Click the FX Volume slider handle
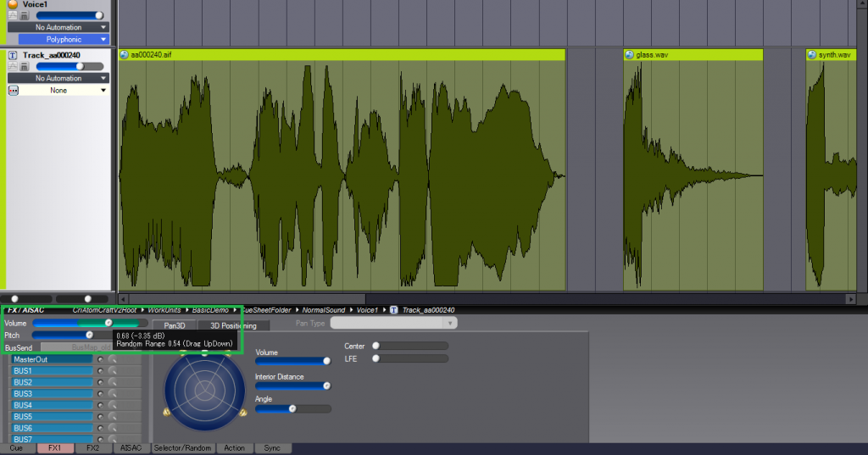This screenshot has height=455, width=868. [108, 323]
